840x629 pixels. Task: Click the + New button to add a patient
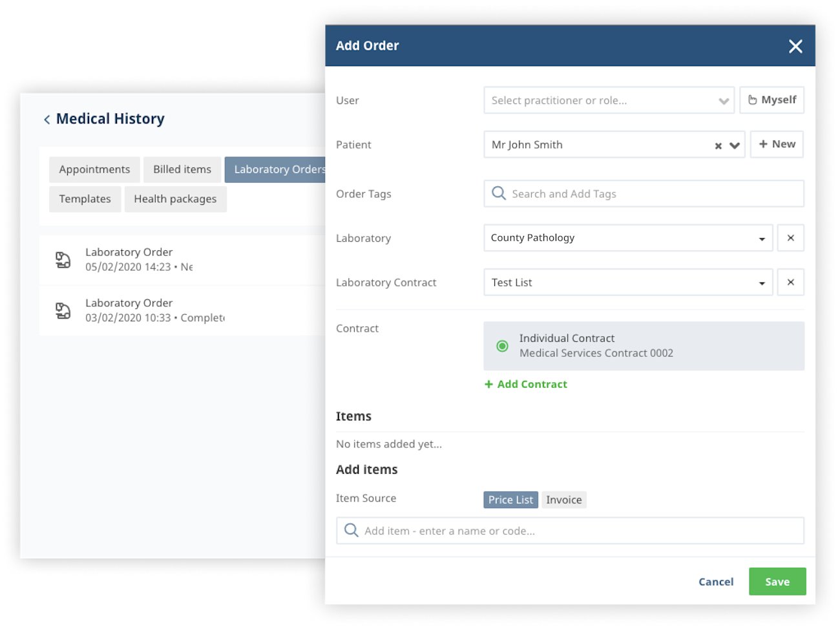pyautogui.click(x=777, y=144)
